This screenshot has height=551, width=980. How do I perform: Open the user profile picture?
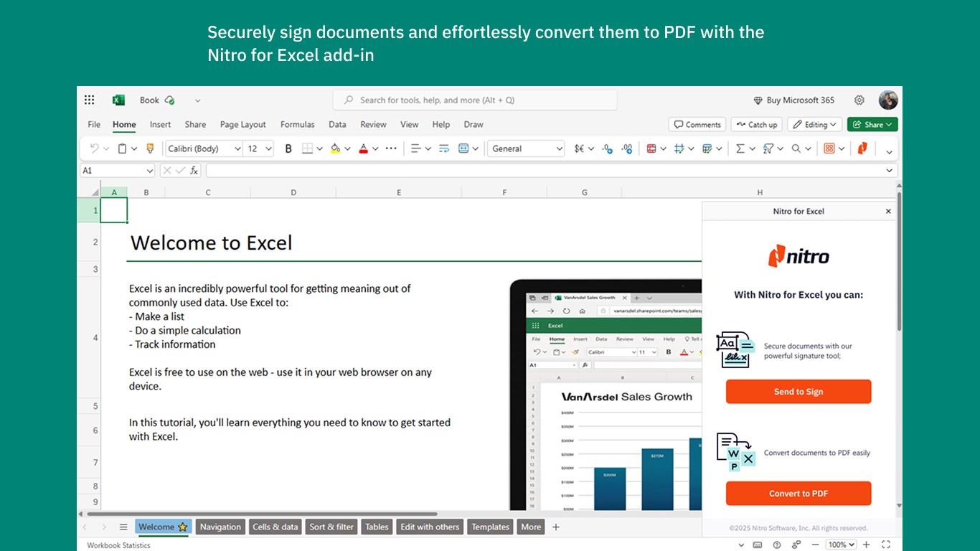click(x=888, y=100)
